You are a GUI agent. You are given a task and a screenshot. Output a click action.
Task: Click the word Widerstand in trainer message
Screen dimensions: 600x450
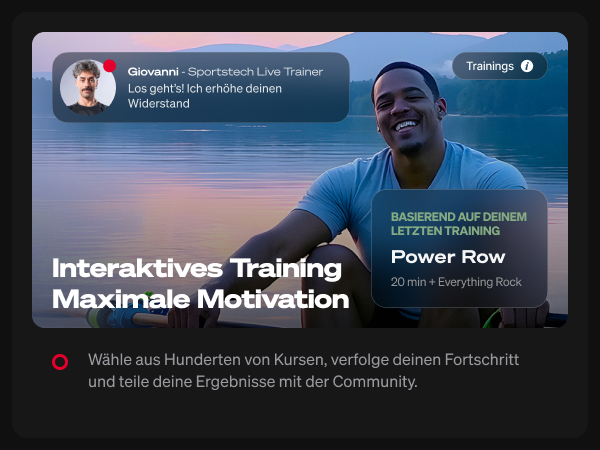pyautogui.click(x=158, y=104)
